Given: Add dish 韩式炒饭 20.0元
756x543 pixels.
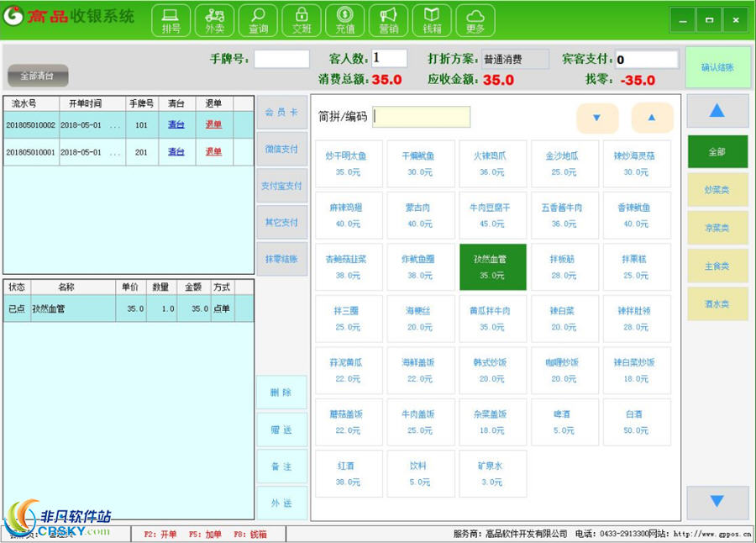Looking at the screenshot, I should [x=493, y=370].
